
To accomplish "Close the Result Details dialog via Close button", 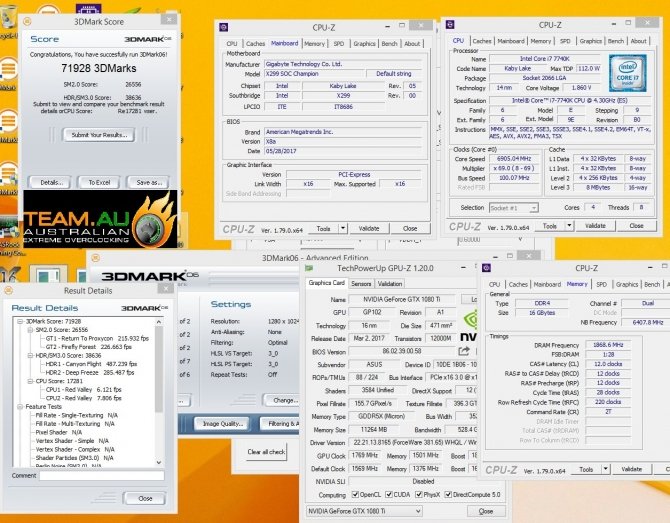I will (144, 499).
